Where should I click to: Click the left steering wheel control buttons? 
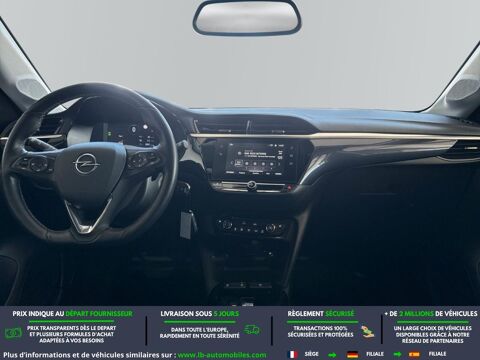(34, 164)
